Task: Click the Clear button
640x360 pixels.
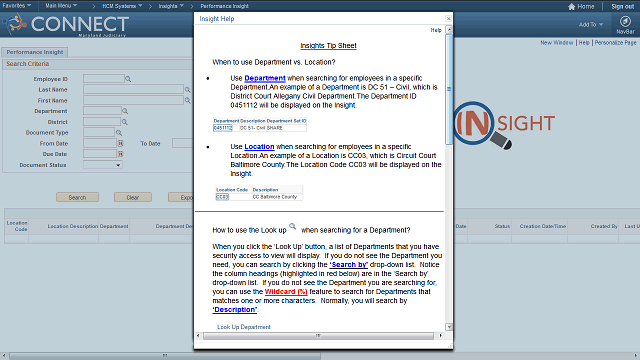Action: pyautogui.click(x=133, y=197)
